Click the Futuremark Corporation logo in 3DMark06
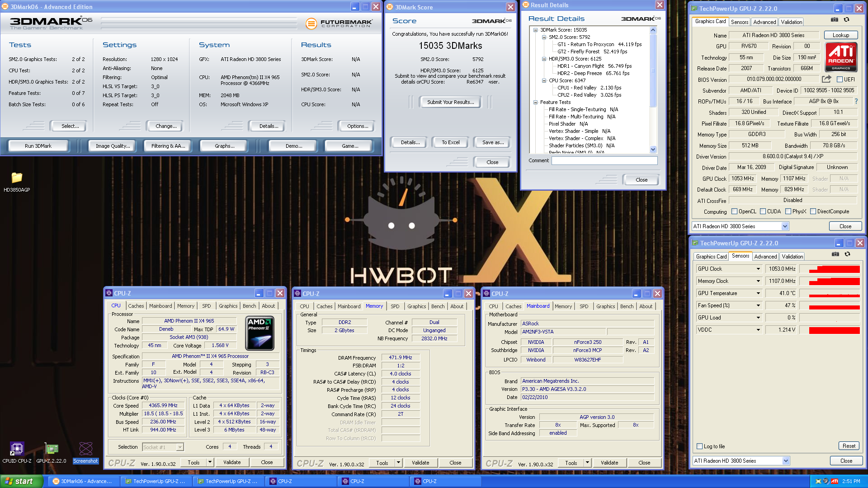 tap(339, 23)
